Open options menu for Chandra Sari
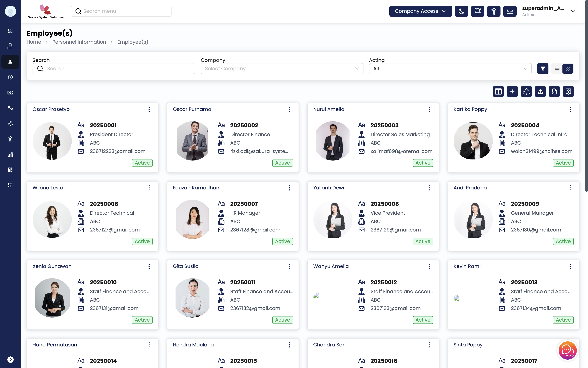 click(430, 345)
